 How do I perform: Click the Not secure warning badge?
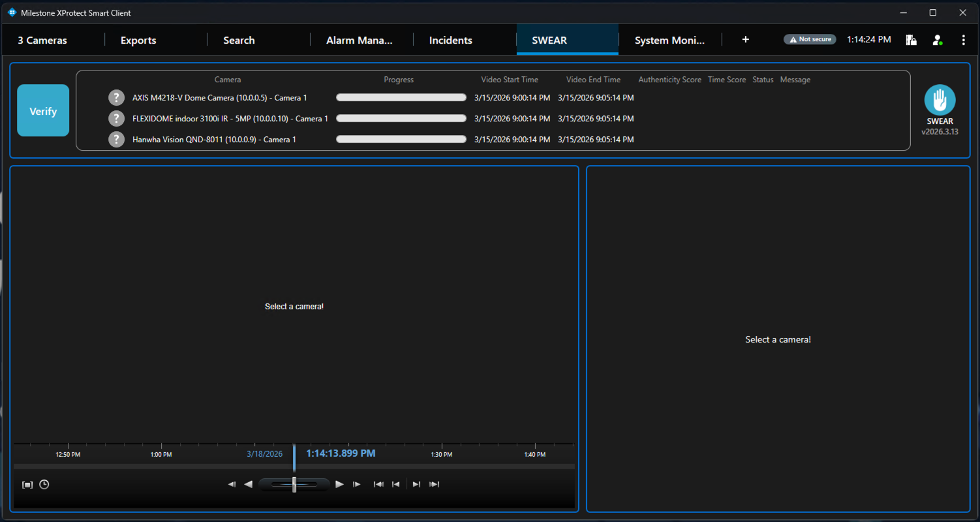pos(810,40)
